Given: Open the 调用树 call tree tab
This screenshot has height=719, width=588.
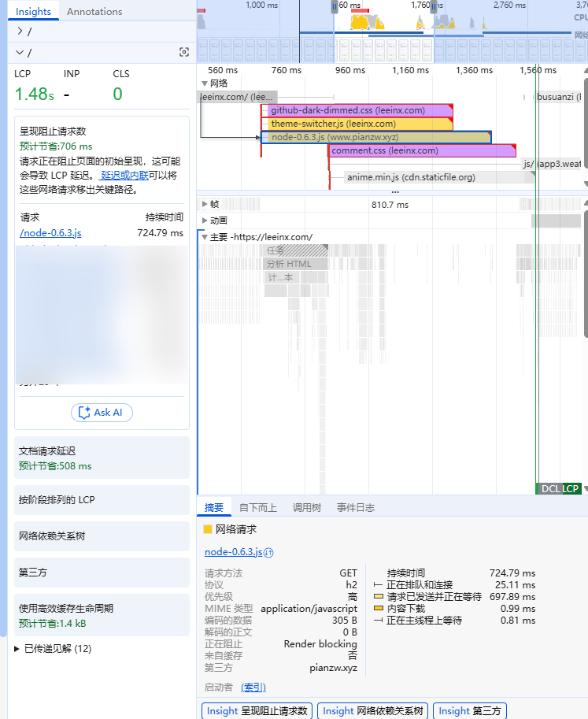Looking at the screenshot, I should click(x=306, y=508).
